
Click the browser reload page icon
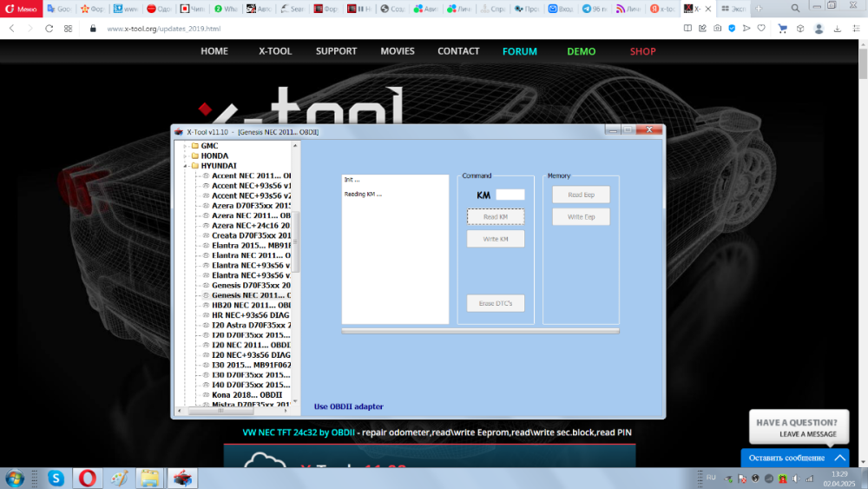tap(49, 28)
